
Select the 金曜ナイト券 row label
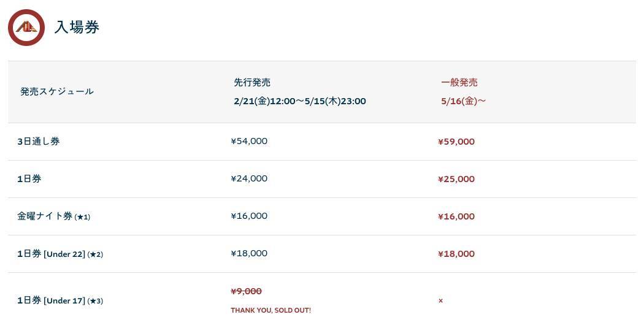pyautogui.click(x=45, y=216)
